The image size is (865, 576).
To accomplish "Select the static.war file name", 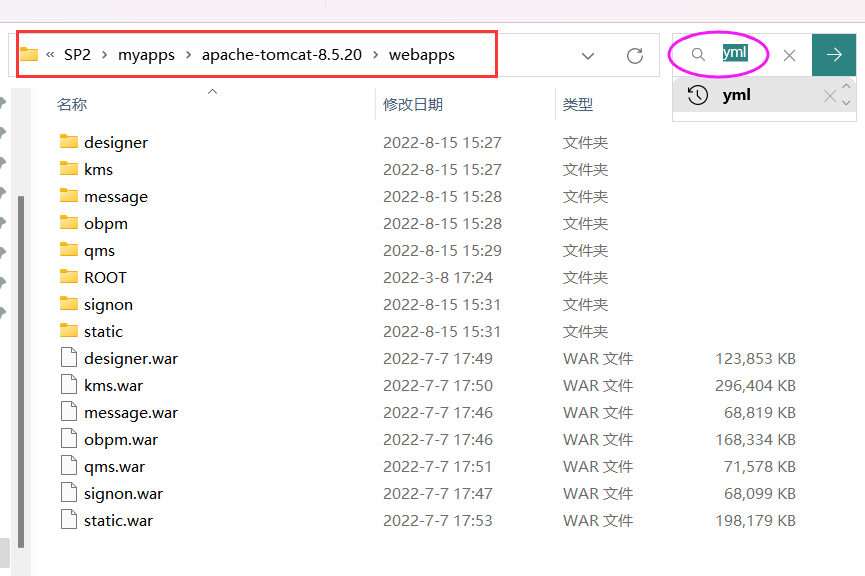I will (x=118, y=521).
